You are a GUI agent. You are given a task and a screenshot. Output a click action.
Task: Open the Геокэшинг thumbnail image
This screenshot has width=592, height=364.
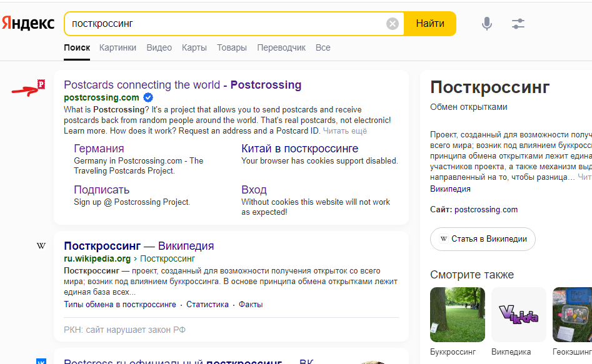(572, 315)
